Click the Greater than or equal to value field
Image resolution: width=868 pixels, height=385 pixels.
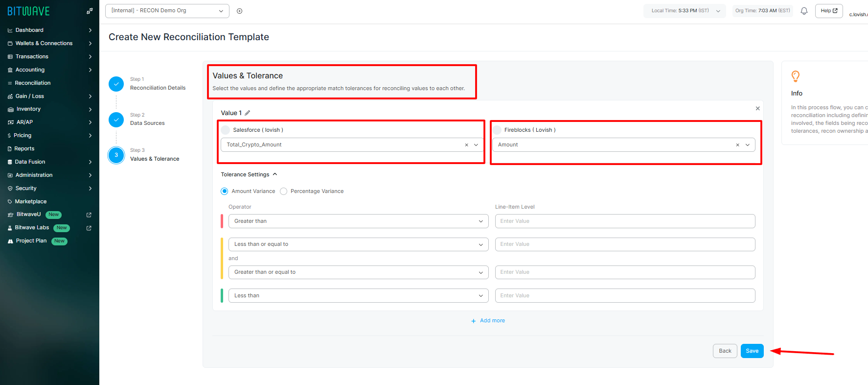(625, 272)
